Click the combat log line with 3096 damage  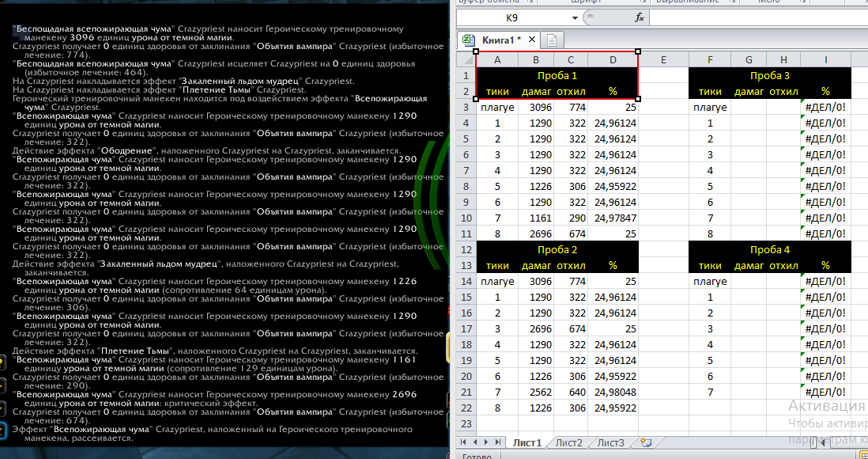click(208, 33)
